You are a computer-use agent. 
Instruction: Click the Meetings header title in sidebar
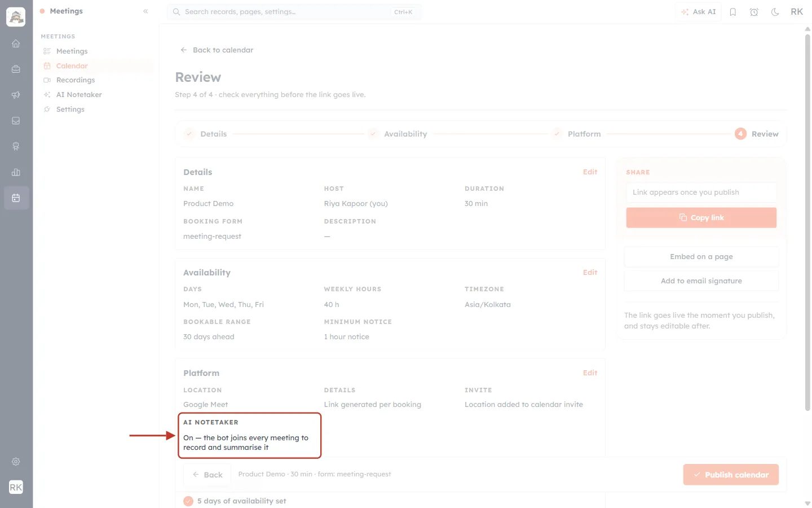(66, 11)
